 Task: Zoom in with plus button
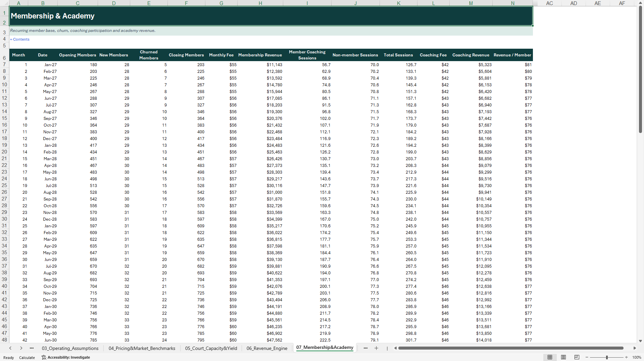[626, 357]
